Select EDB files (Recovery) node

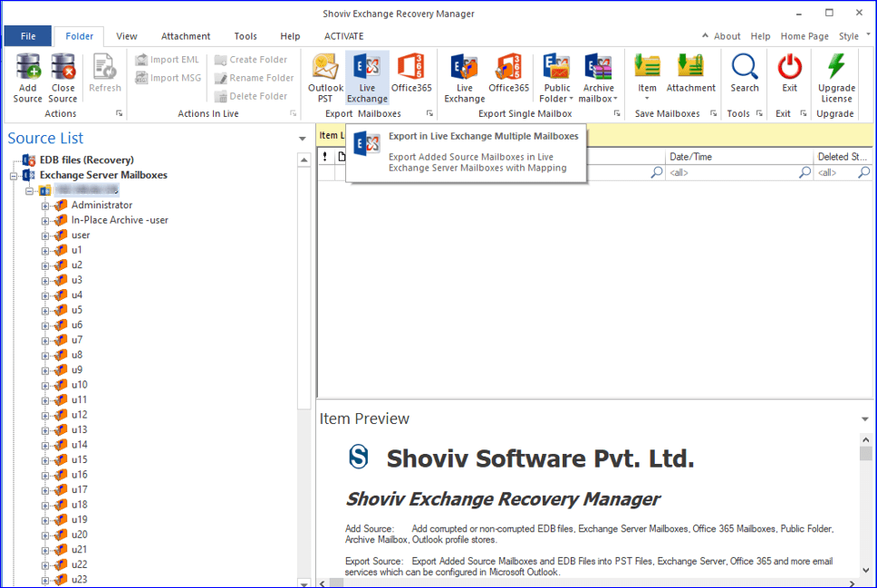pyautogui.click(x=87, y=160)
